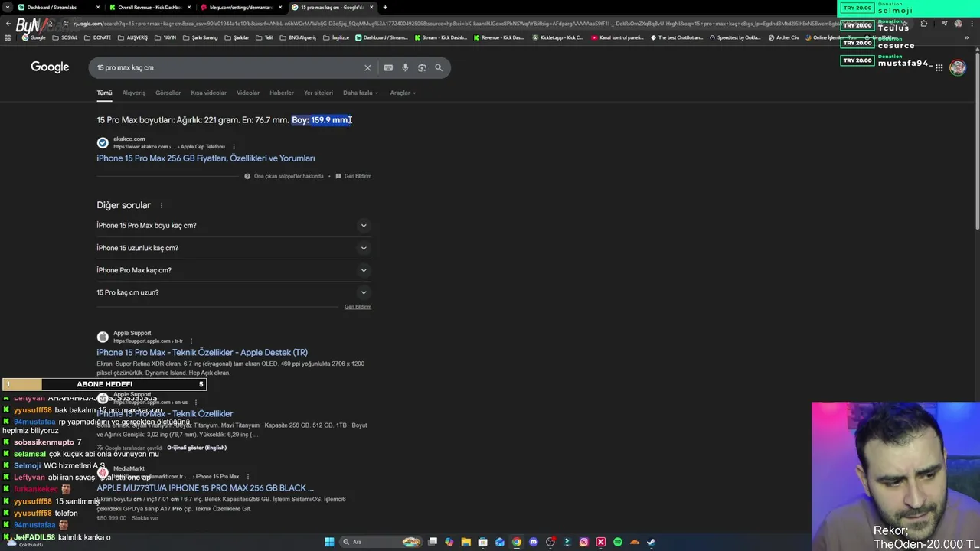Click 'Orijinali göster (English)' link
980x551 pixels.
click(x=197, y=448)
